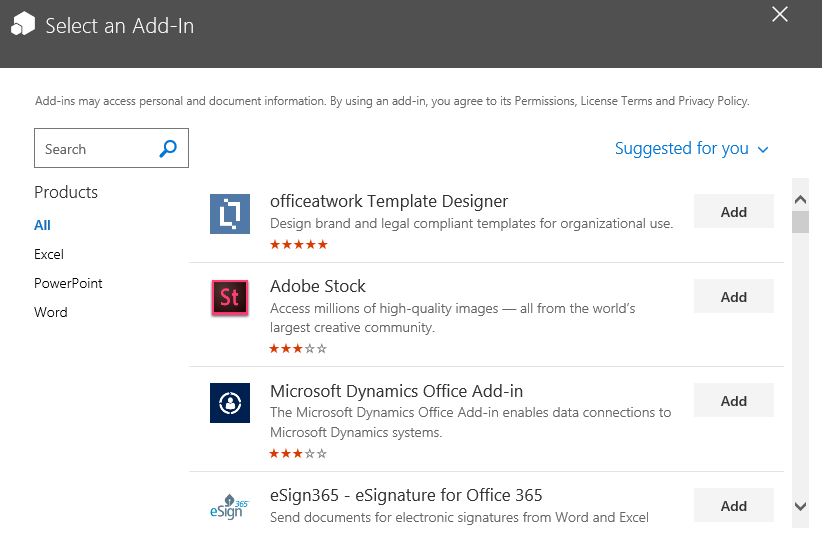Select the All products filter
Viewport: 822px width, 545px height.
click(x=42, y=225)
